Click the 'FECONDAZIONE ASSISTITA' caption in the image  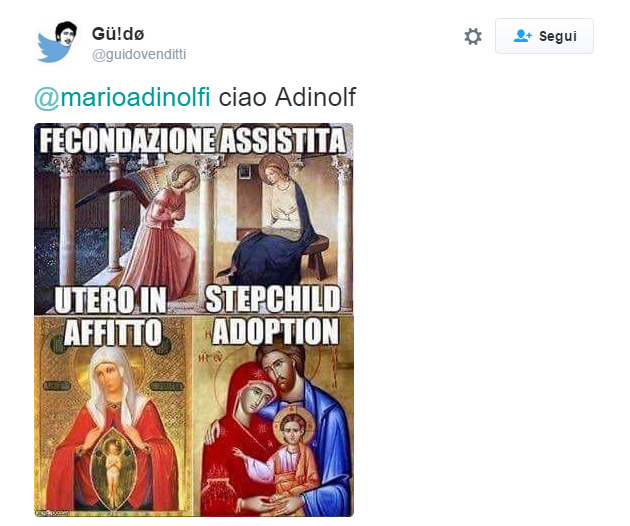click(x=193, y=140)
